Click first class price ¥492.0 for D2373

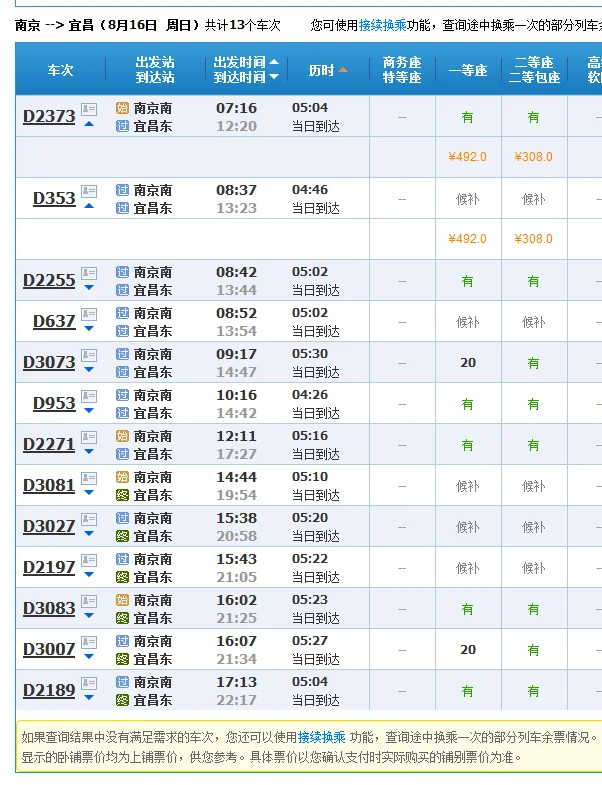click(x=467, y=157)
